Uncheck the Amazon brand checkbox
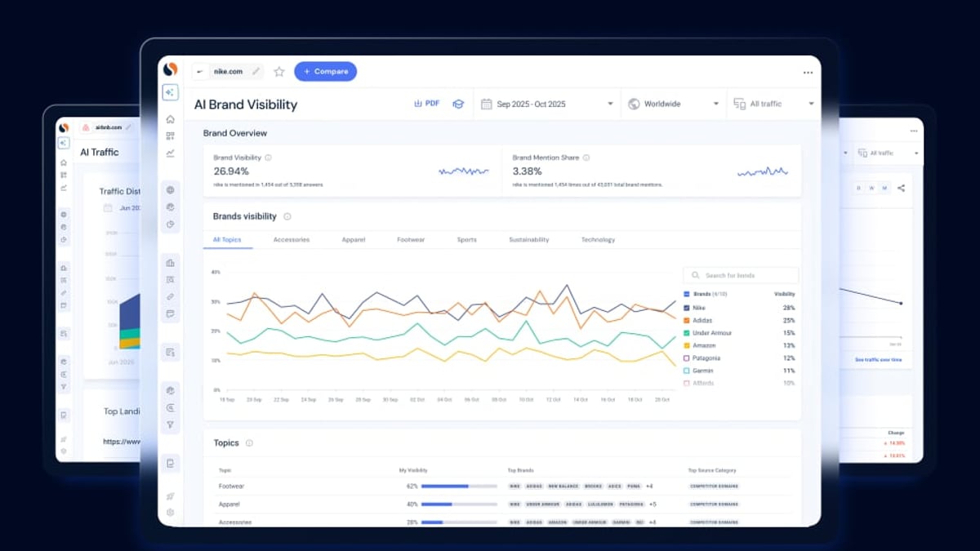980x551 pixels. point(685,346)
